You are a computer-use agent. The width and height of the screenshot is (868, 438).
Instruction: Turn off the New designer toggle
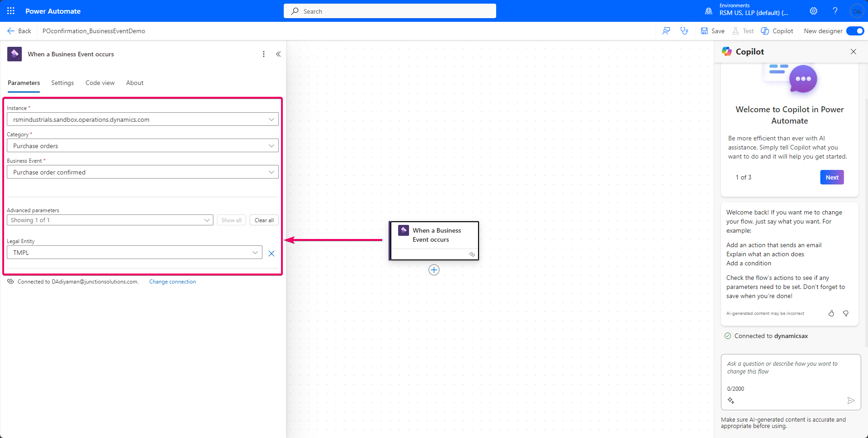point(855,31)
